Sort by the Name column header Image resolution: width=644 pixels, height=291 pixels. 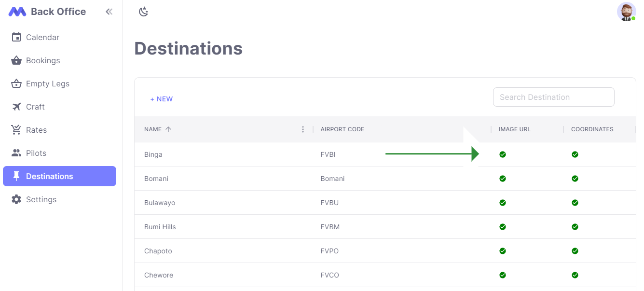(153, 129)
